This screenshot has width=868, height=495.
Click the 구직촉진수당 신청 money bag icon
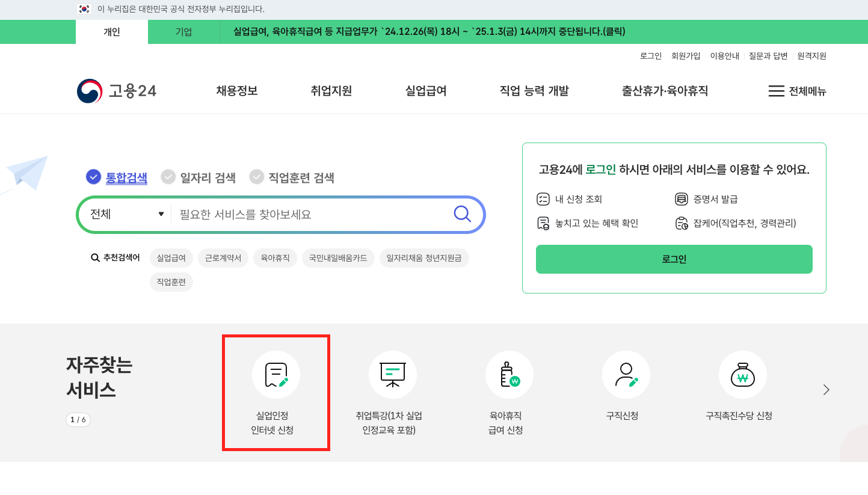pyautogui.click(x=743, y=375)
